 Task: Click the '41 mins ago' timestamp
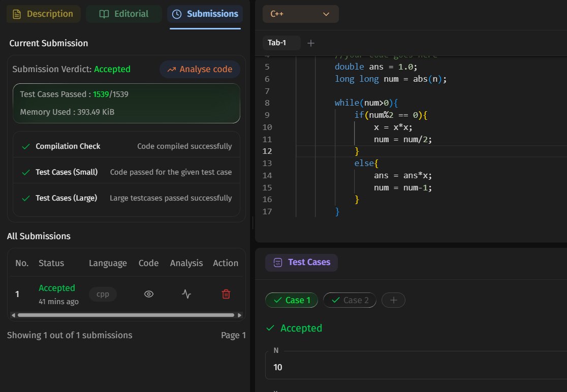coord(58,302)
